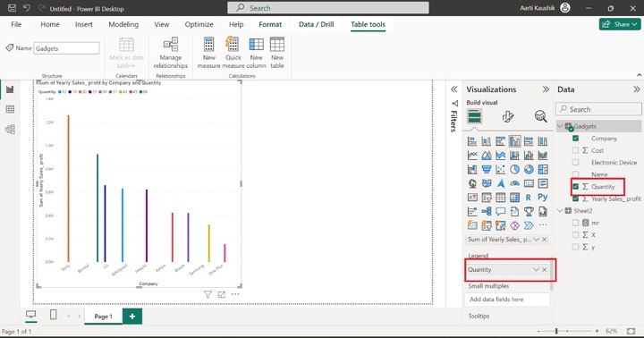Open Get more visuals ellipsis
The height and width of the screenshot is (338, 644).
[x=543, y=225]
